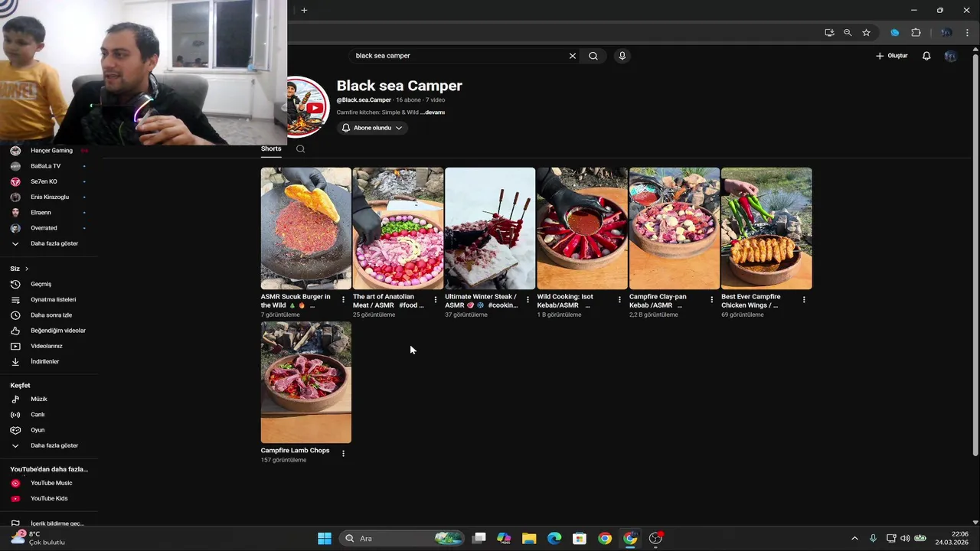
Task: Open the YouTube account avatar menu
Action: pos(951,56)
